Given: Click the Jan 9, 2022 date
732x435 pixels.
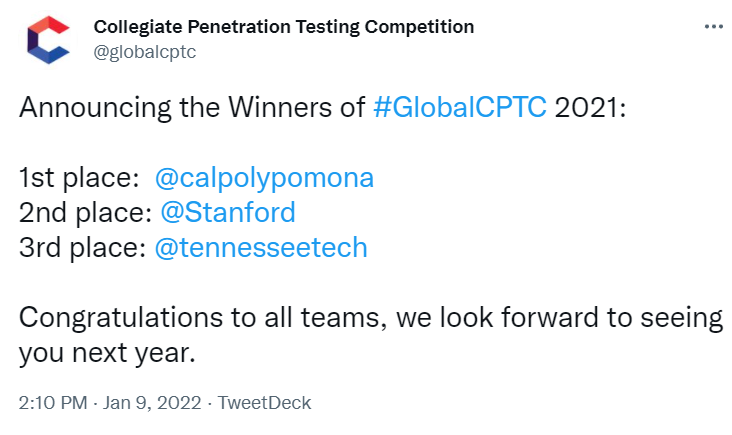Looking at the screenshot, I should point(152,403).
